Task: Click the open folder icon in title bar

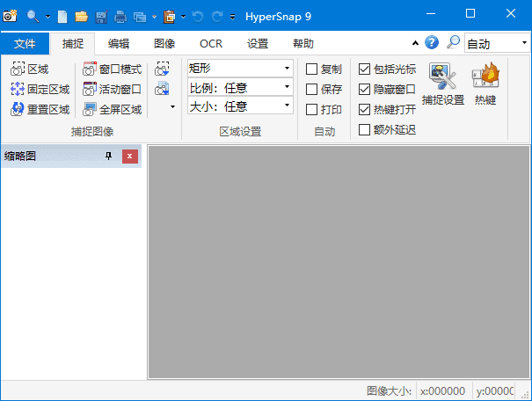Action: pos(81,16)
